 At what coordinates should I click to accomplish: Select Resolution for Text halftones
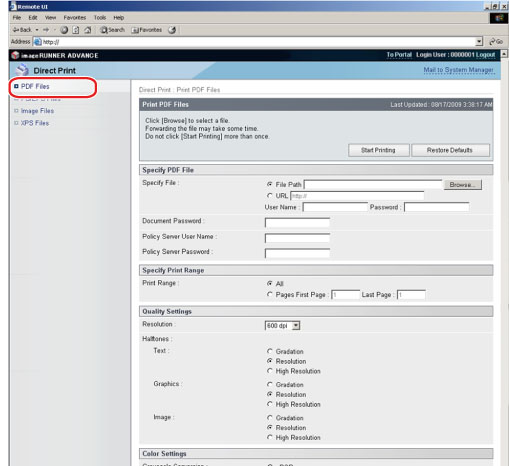[270, 361]
